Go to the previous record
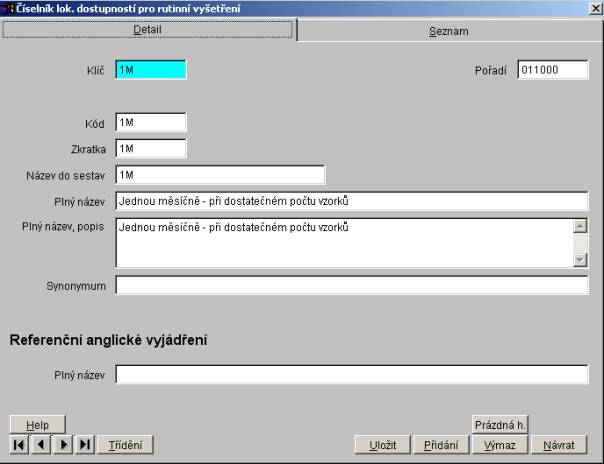 [x=40, y=444]
